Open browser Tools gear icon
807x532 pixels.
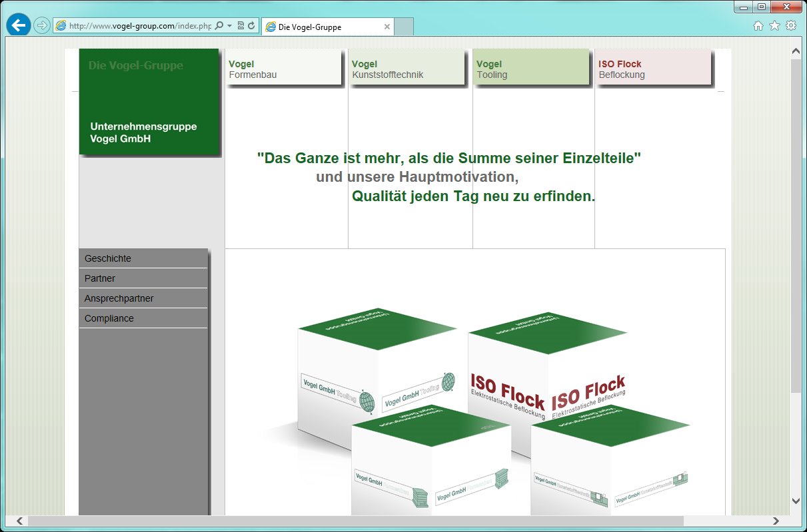point(791,26)
